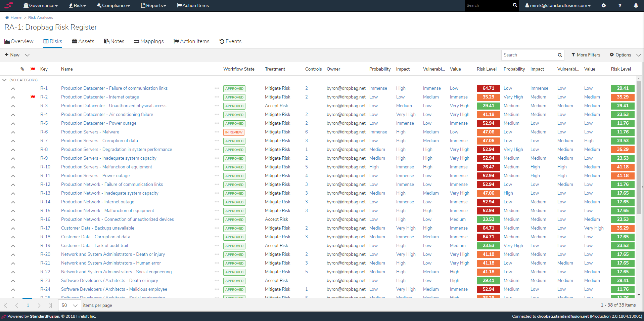Open the ellipsis menu for row R-22
Screen dimensions: 644x321
tap(217, 272)
